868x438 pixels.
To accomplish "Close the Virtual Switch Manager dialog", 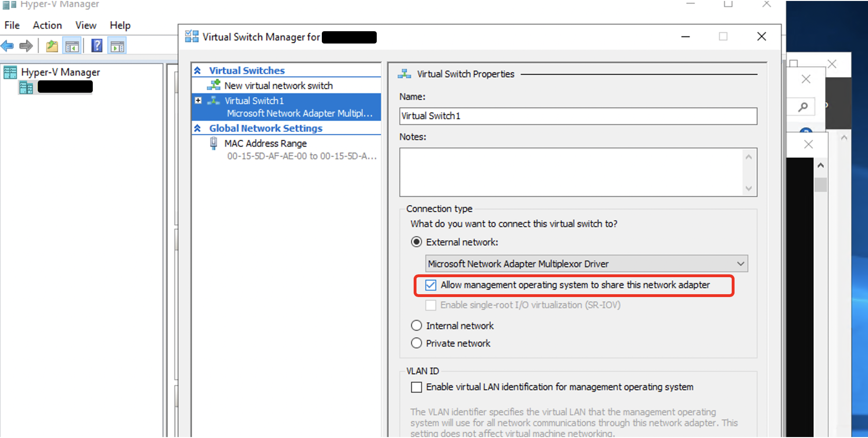I will pos(762,36).
